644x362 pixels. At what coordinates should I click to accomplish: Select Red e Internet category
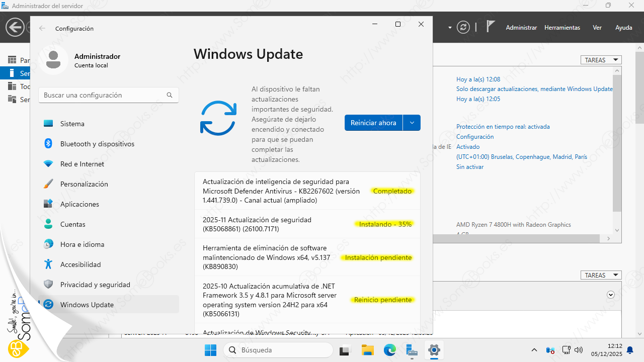(x=82, y=164)
